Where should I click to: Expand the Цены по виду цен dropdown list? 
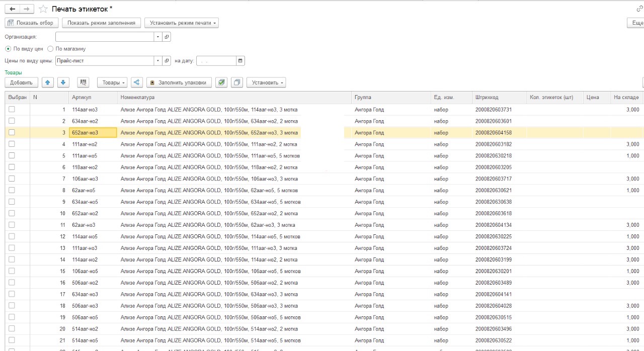(157, 61)
